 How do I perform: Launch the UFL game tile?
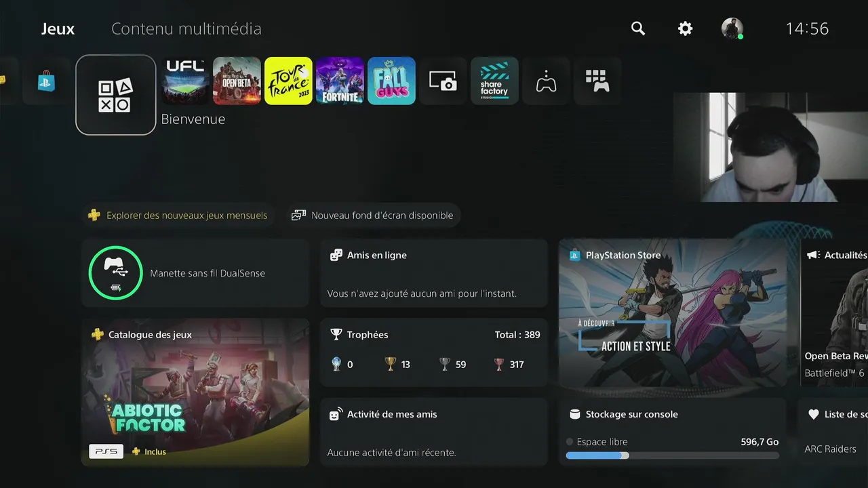185,81
